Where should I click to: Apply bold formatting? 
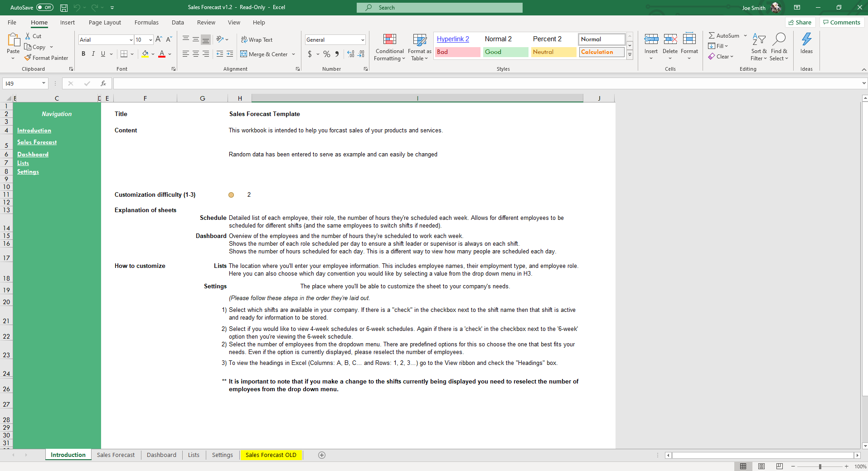(x=83, y=53)
